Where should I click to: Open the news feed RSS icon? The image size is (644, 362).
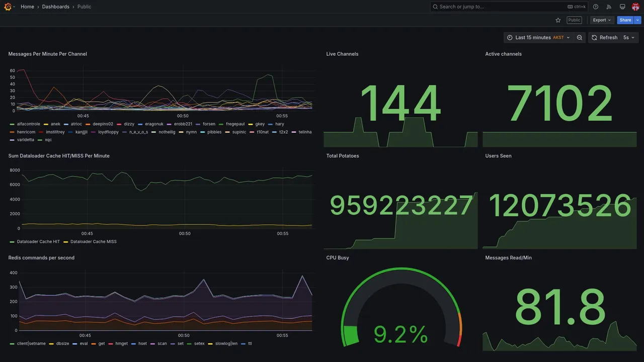[609, 7]
